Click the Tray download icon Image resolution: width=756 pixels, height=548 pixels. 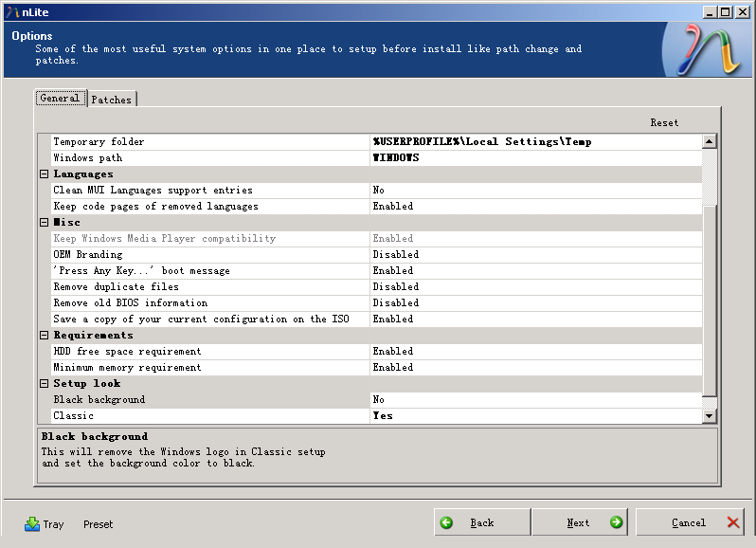[32, 523]
